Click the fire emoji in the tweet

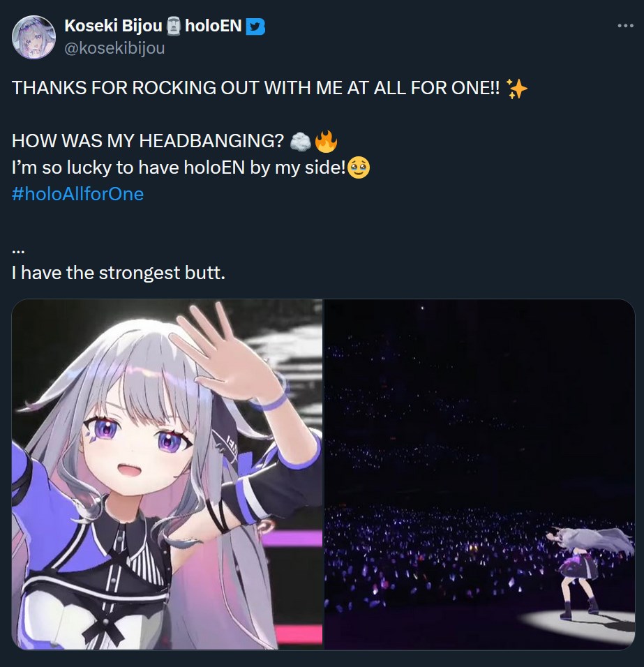click(x=326, y=141)
